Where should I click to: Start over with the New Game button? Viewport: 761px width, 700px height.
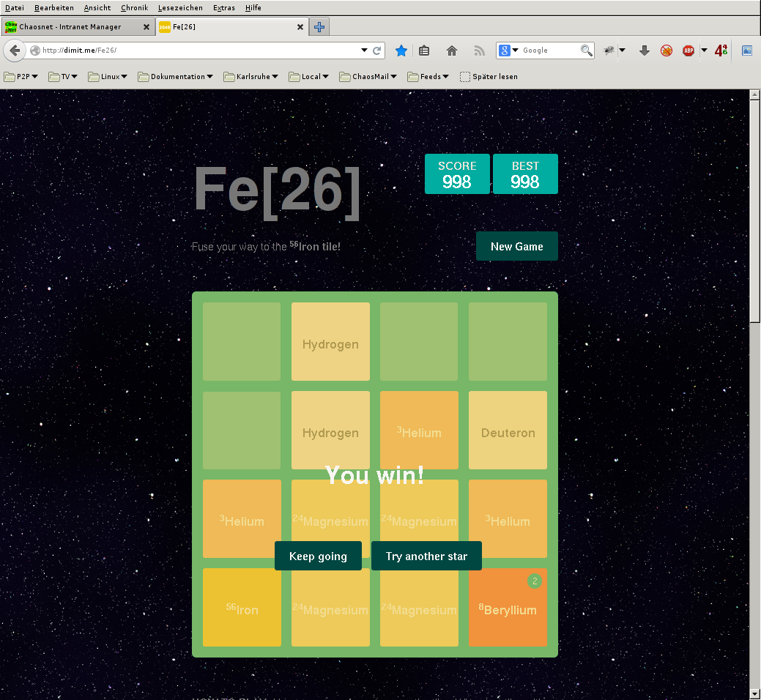point(516,246)
